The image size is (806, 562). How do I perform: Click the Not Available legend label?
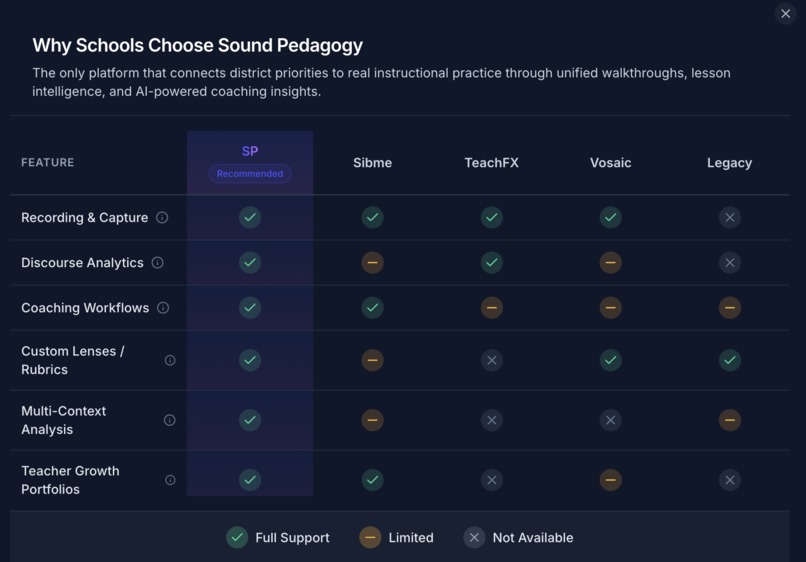[533, 538]
